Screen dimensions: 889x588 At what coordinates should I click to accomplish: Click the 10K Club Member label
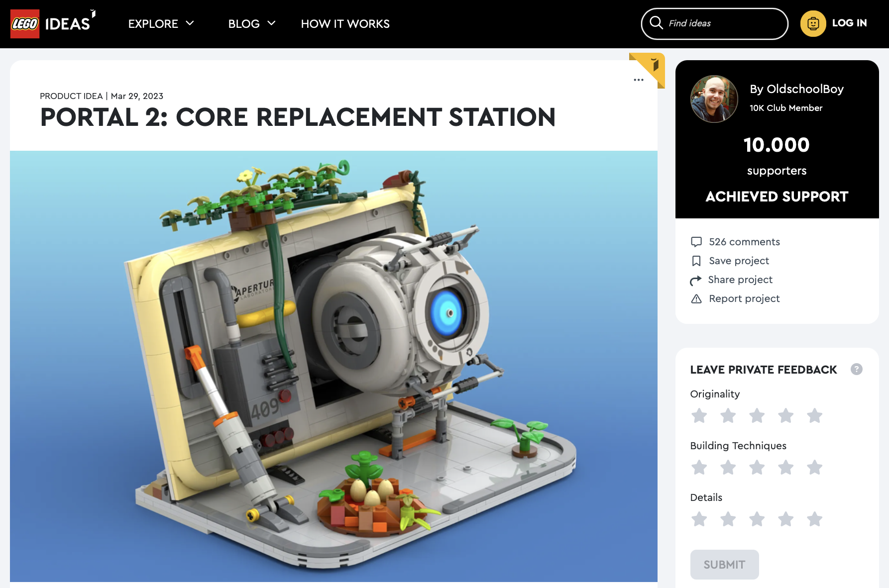786,108
